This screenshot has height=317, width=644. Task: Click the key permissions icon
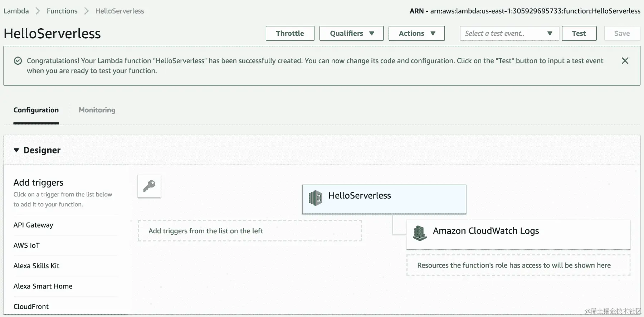click(149, 186)
